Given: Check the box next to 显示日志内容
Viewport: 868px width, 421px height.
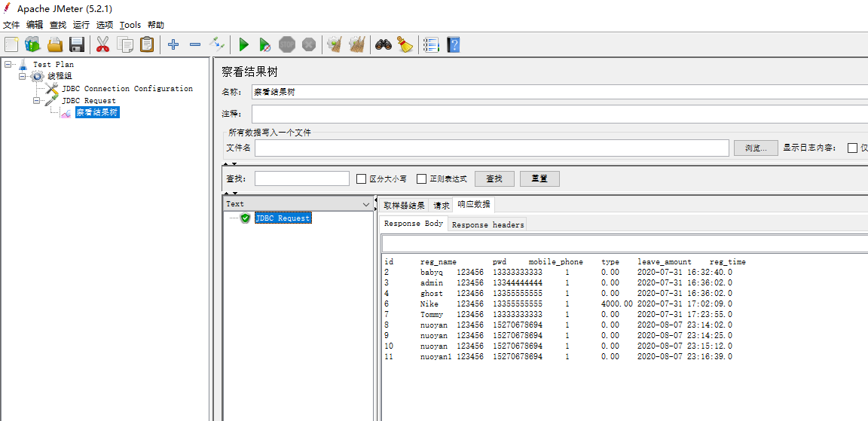Looking at the screenshot, I should pyautogui.click(x=852, y=148).
